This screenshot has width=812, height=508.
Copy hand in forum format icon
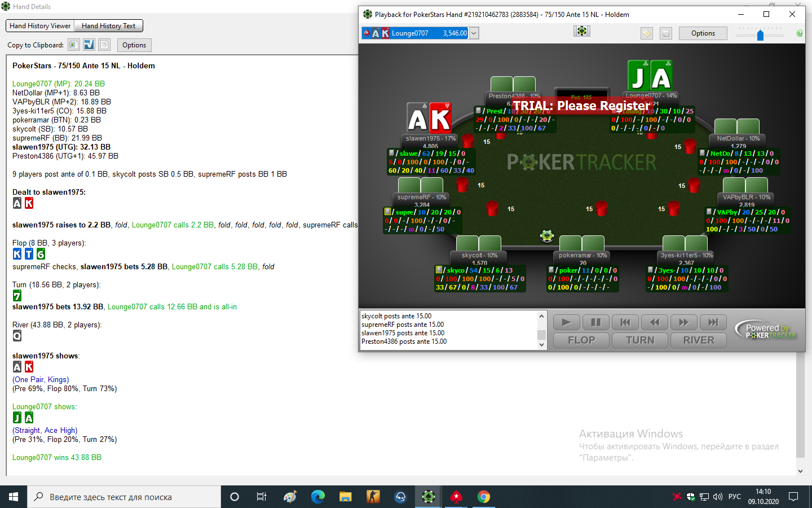[89, 45]
